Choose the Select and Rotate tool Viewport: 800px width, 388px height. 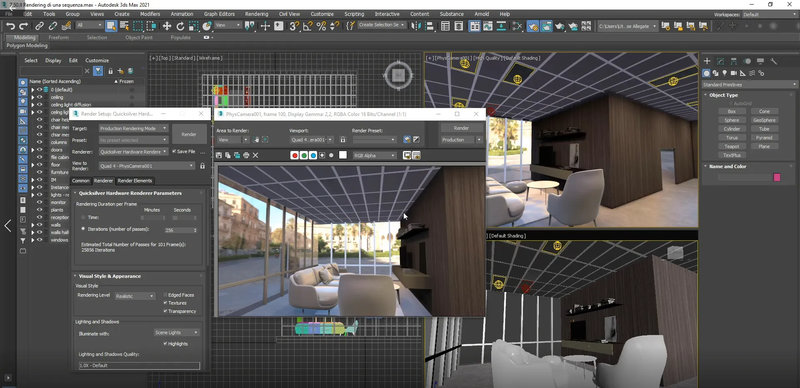(x=180, y=26)
